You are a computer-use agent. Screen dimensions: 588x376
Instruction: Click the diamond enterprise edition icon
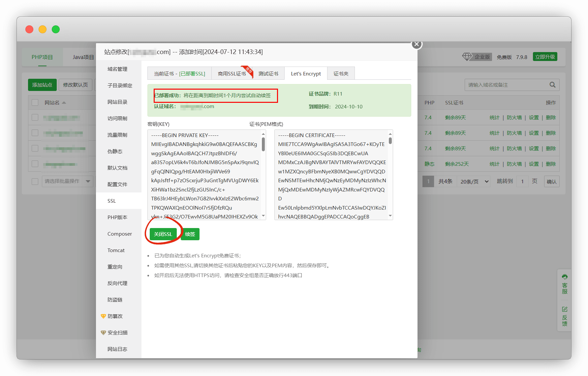[x=467, y=57]
